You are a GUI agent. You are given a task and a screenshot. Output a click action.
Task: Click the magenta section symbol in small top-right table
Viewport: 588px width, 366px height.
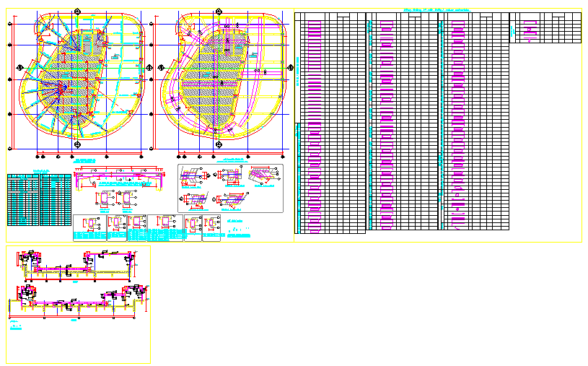click(531, 31)
